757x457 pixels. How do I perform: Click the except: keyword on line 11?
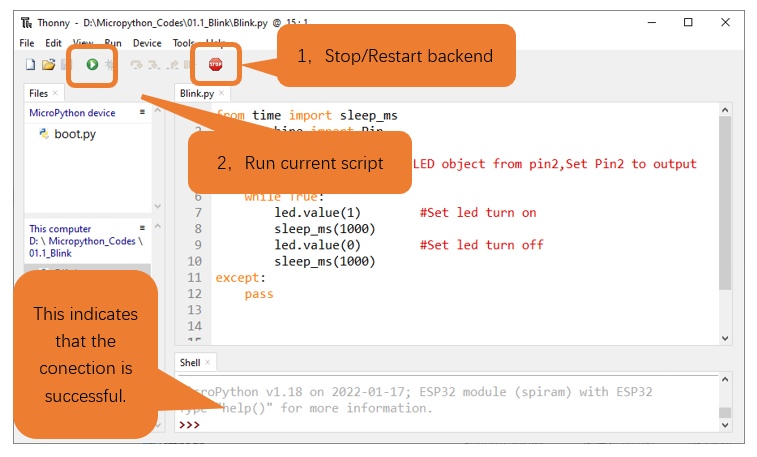pos(240,277)
